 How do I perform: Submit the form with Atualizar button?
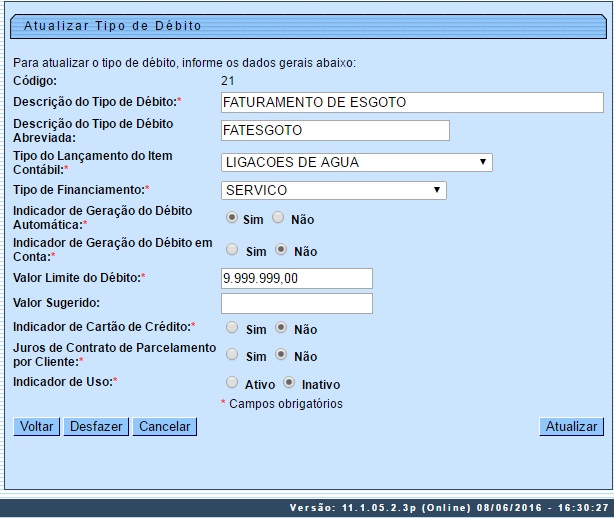[571, 426]
